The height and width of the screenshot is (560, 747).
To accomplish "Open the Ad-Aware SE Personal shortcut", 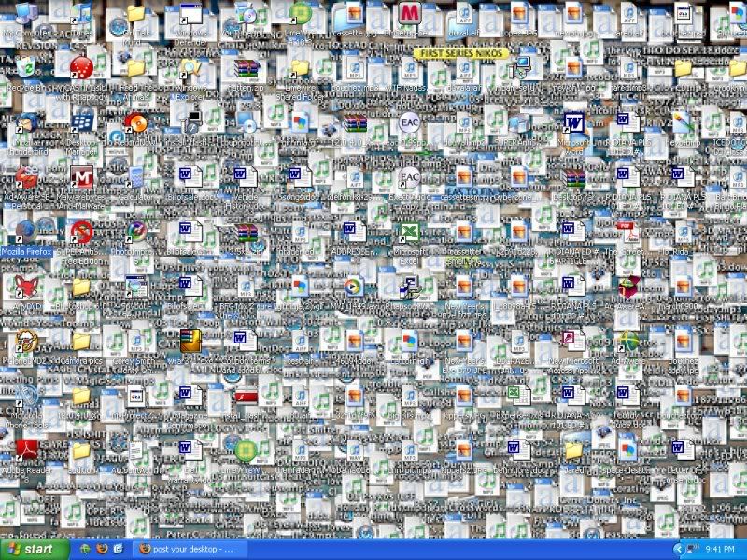I will (25, 176).
